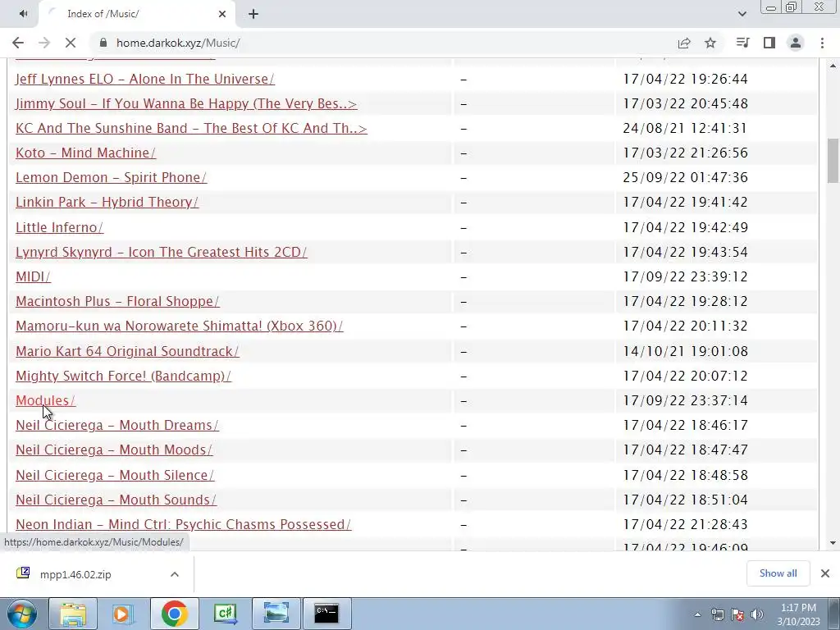Click the address bar URL

click(x=178, y=43)
